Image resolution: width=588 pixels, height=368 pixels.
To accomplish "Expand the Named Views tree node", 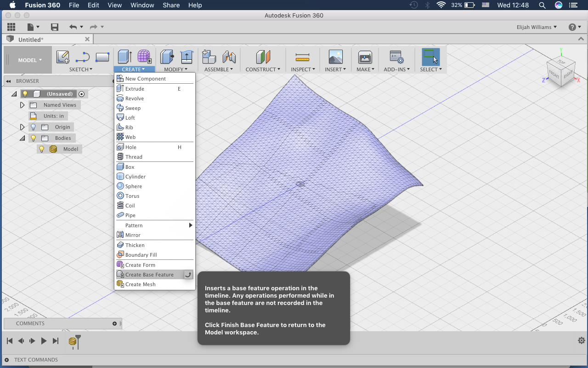I will click(22, 105).
